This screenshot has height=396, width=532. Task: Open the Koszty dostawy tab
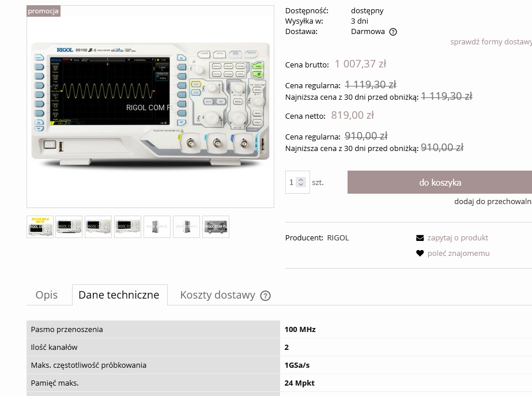217,295
